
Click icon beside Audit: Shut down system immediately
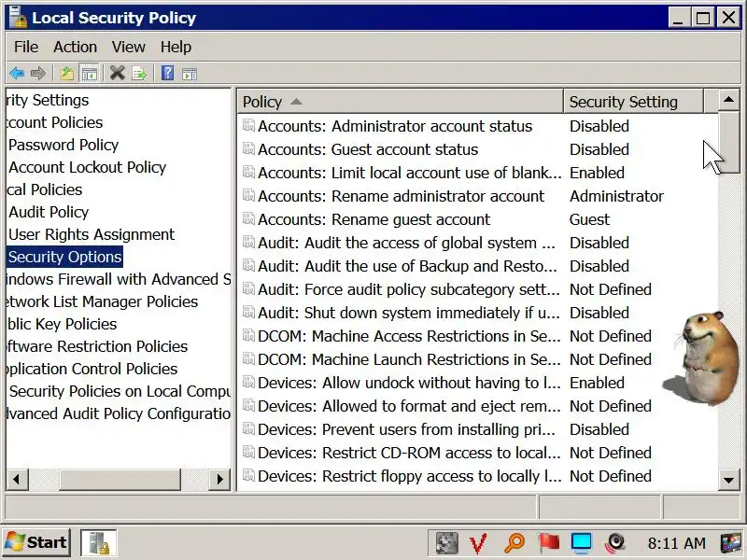[248, 312]
